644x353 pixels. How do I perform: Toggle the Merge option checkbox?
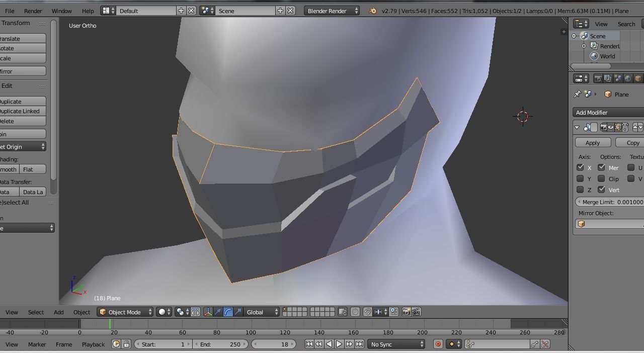point(601,167)
